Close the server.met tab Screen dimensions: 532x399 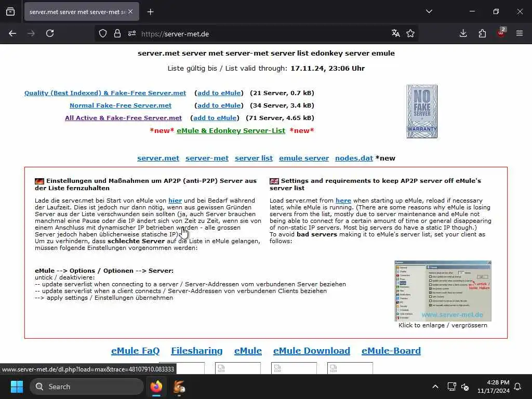tap(130, 11)
